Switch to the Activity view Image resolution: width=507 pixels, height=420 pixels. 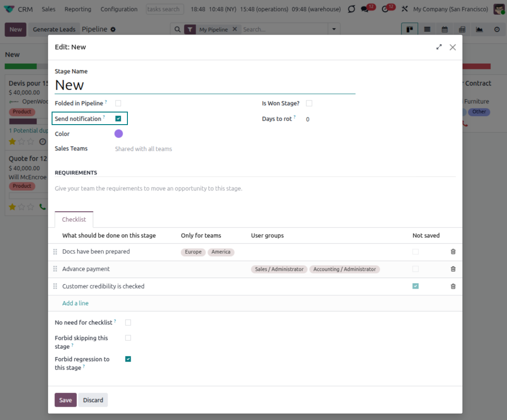point(496,29)
